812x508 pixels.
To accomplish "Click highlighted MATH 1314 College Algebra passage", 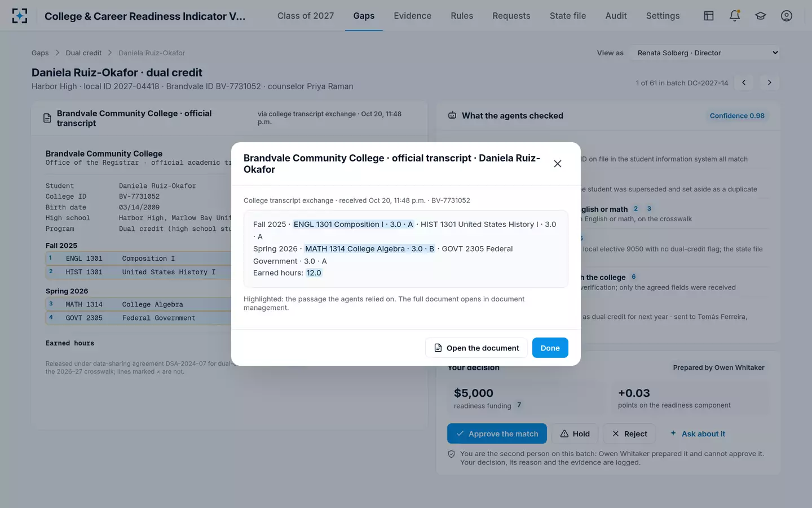I will (x=370, y=248).
